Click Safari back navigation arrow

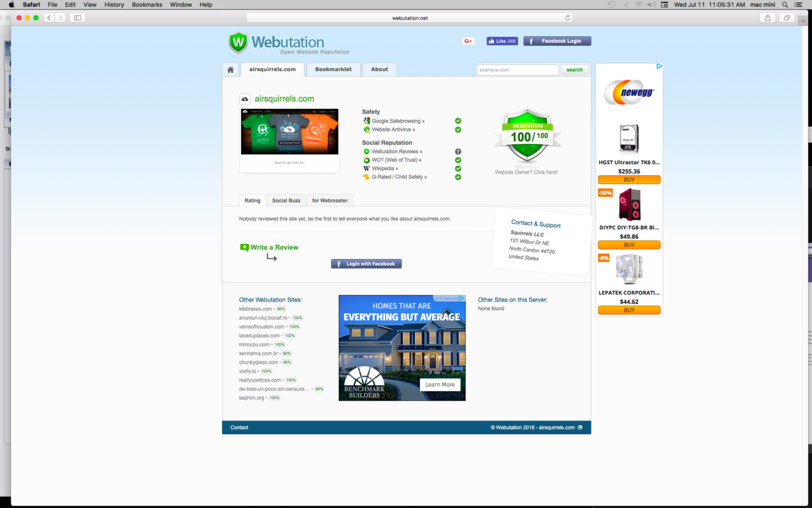(x=49, y=18)
